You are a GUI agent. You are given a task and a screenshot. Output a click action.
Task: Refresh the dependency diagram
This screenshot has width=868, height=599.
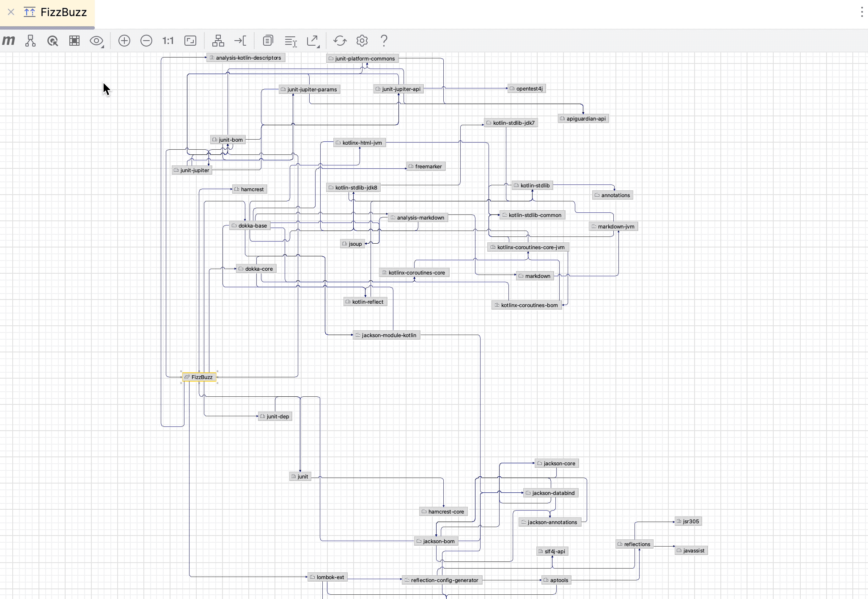pyautogui.click(x=340, y=41)
